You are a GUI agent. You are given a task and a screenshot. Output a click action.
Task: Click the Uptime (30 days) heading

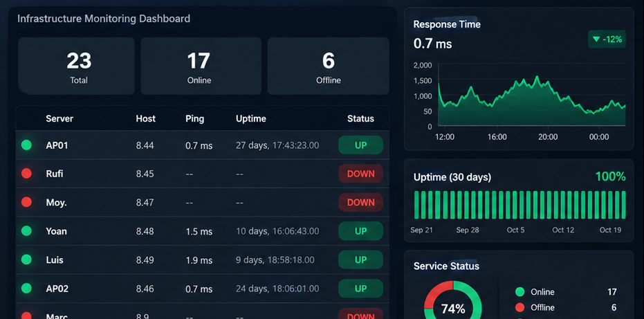click(x=452, y=177)
